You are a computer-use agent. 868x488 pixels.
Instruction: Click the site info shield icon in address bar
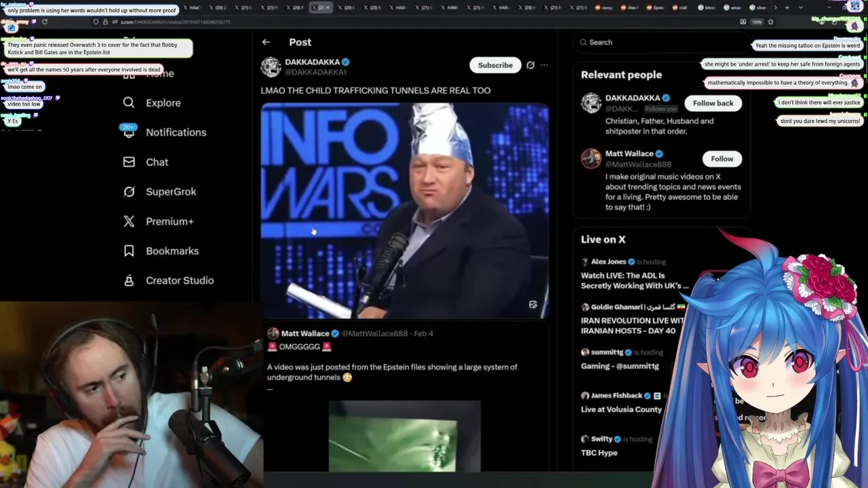(96, 22)
